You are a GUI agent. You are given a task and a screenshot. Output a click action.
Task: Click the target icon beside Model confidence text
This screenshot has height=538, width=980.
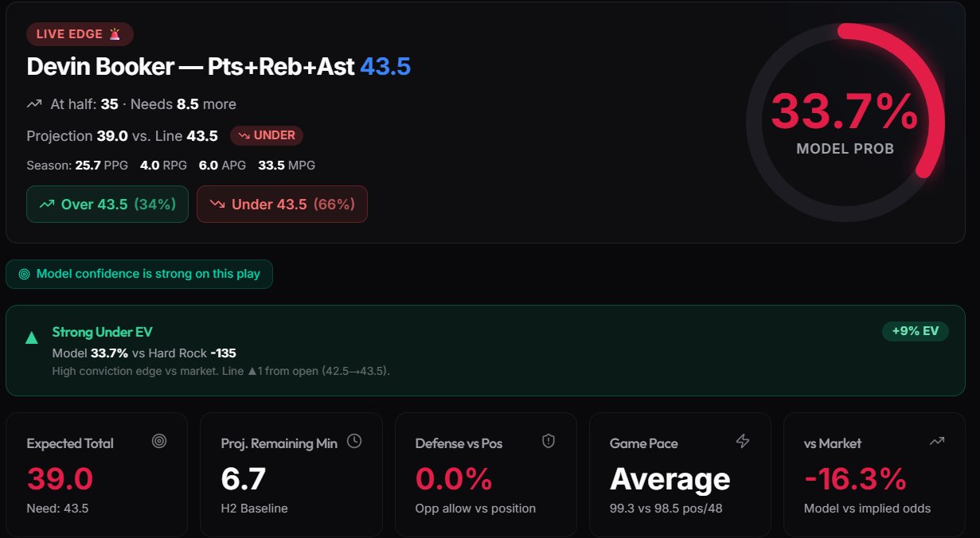(25, 274)
